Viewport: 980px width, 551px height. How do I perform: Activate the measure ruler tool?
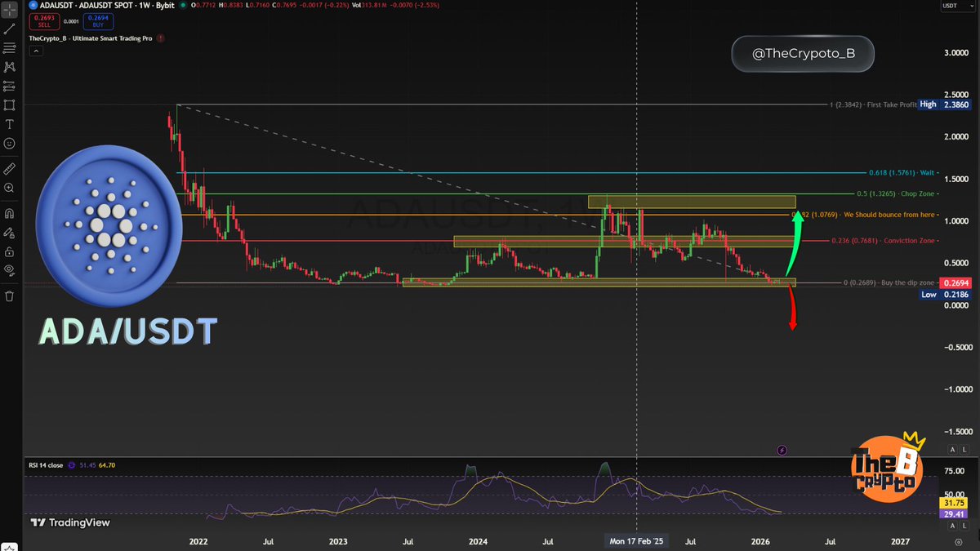pos(10,168)
